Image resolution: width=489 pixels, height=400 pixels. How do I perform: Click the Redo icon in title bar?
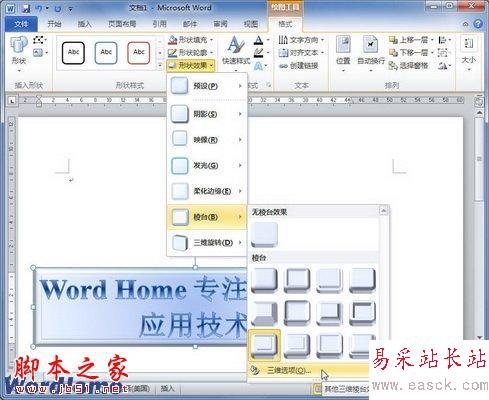(58, 8)
